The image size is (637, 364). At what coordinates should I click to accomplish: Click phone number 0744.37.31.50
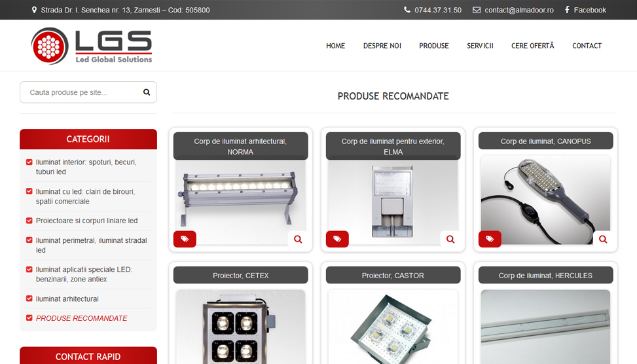438,10
